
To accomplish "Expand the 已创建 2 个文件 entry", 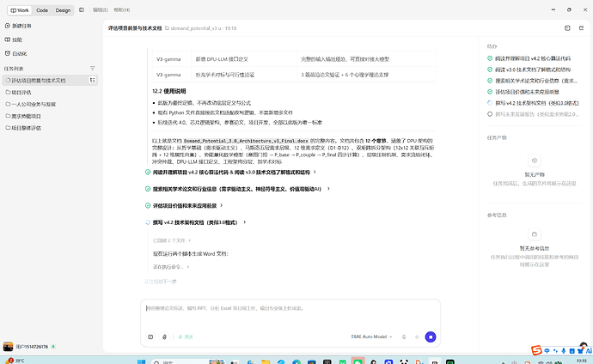I will click(172, 240).
